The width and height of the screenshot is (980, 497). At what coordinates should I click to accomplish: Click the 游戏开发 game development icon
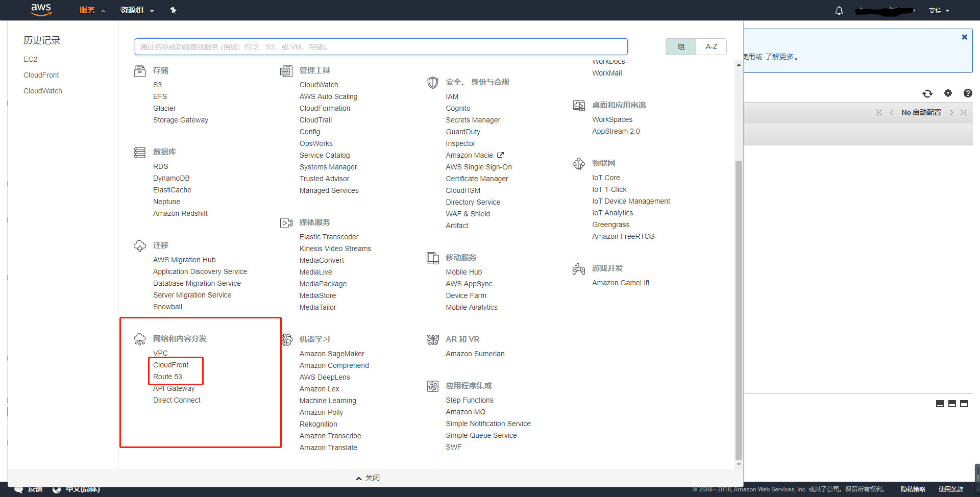coord(579,269)
